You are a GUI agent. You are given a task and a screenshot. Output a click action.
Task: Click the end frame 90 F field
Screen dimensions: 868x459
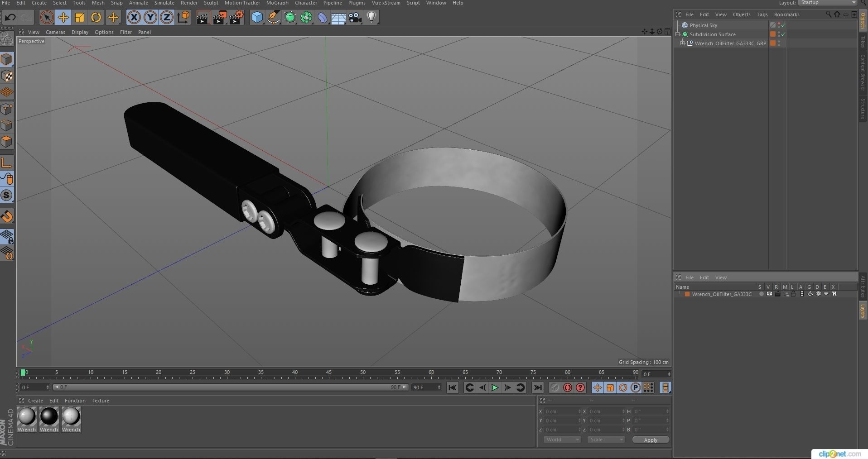coord(426,387)
